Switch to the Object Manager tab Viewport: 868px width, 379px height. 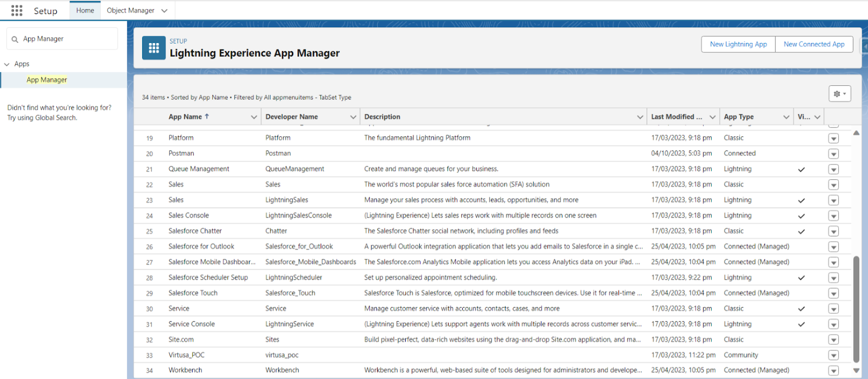coord(131,10)
